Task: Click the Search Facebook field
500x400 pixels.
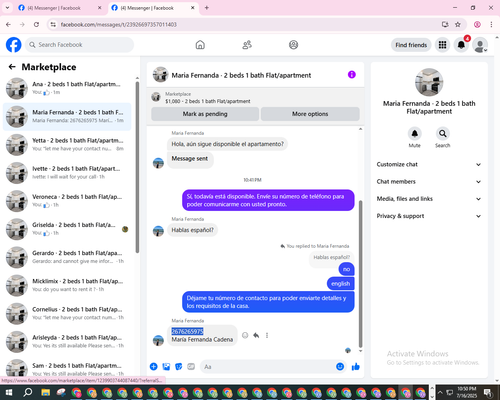Action: pos(79,45)
